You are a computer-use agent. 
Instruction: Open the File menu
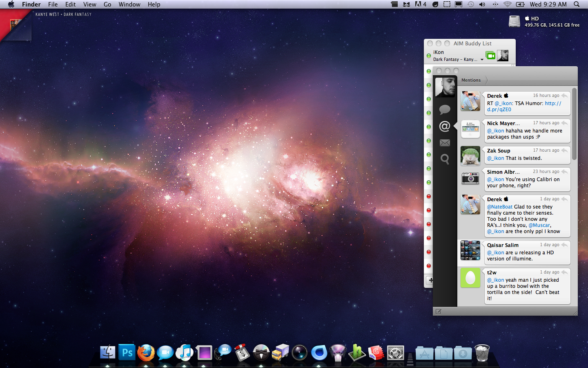pos(53,4)
